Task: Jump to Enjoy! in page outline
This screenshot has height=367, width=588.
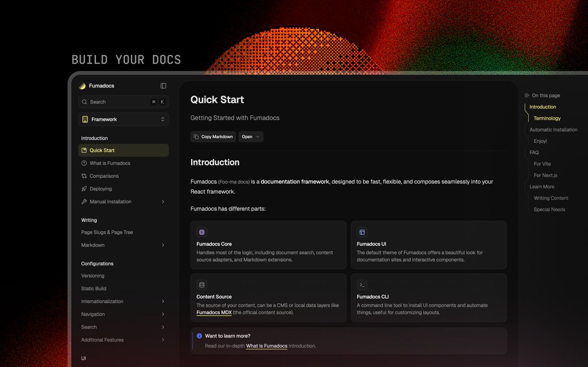Action: click(540, 141)
